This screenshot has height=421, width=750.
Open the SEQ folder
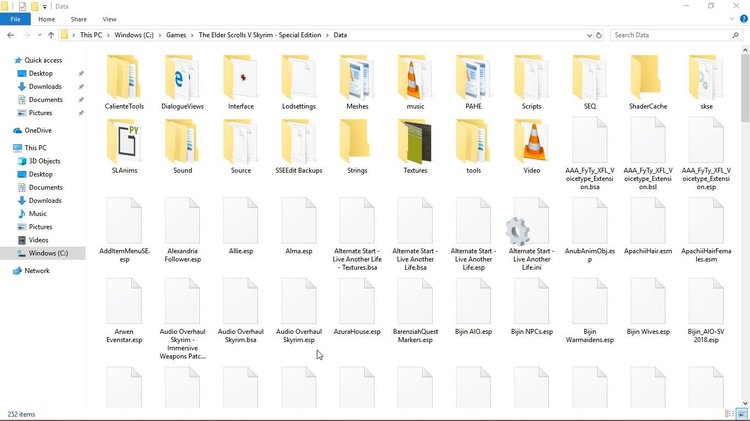[x=590, y=82]
